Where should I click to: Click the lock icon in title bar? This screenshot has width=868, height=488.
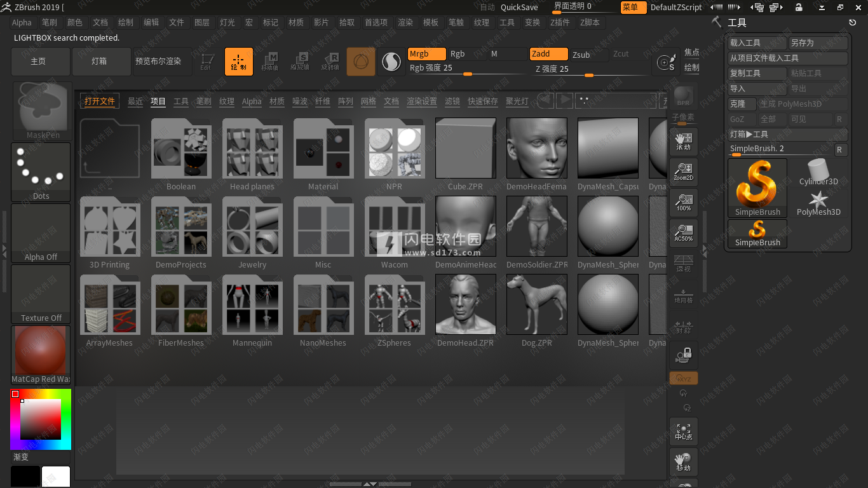tap(799, 8)
